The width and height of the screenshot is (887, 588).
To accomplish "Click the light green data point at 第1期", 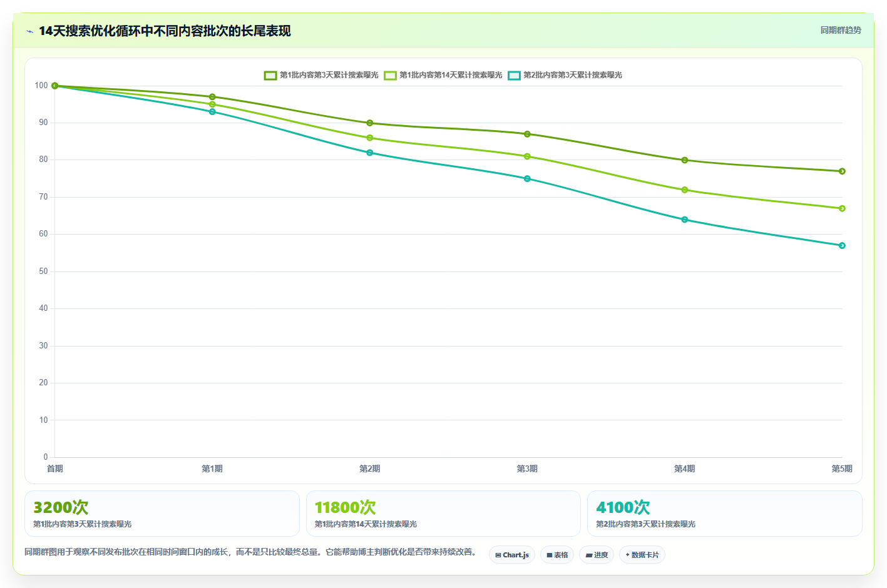I will 212,104.
